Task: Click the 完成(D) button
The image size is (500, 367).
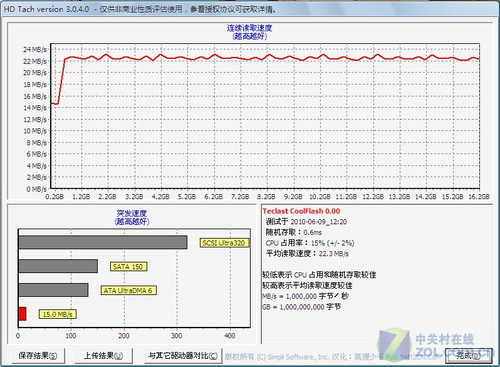Action: click(468, 356)
